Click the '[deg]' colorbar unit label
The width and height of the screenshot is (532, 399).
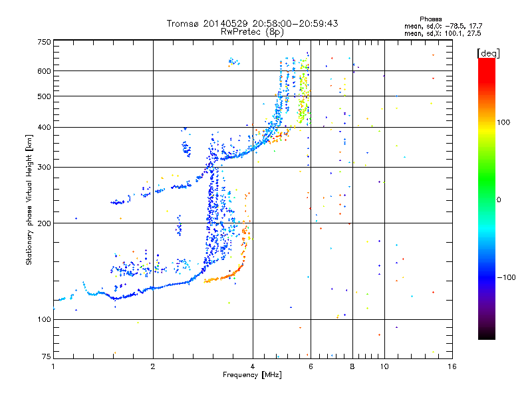[488, 53]
